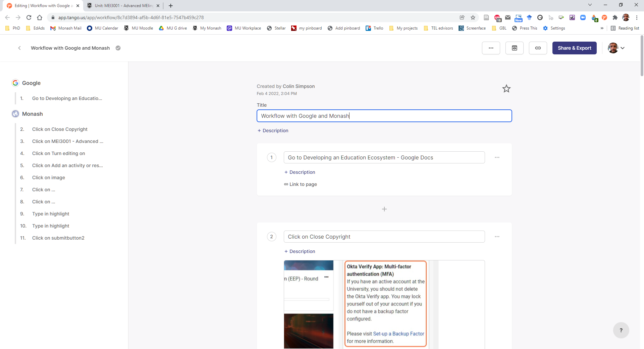644x349 pixels.
Task: Close the Unit: MEI3001 tab
Action: (x=158, y=6)
